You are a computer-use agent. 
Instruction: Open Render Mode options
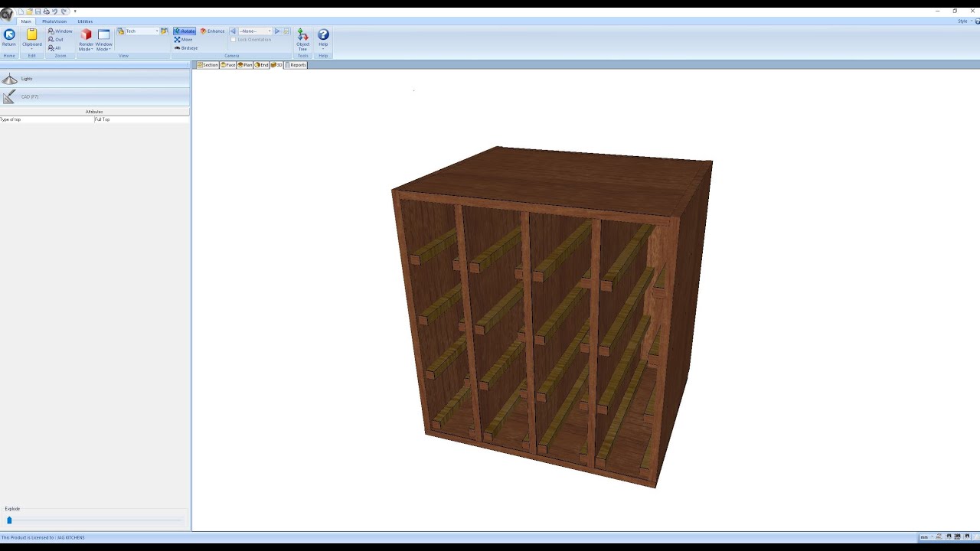[x=86, y=40]
